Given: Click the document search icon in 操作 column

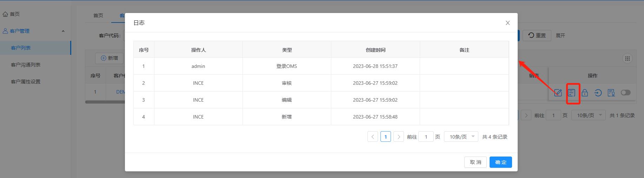Looking at the screenshot, I should (611, 93).
